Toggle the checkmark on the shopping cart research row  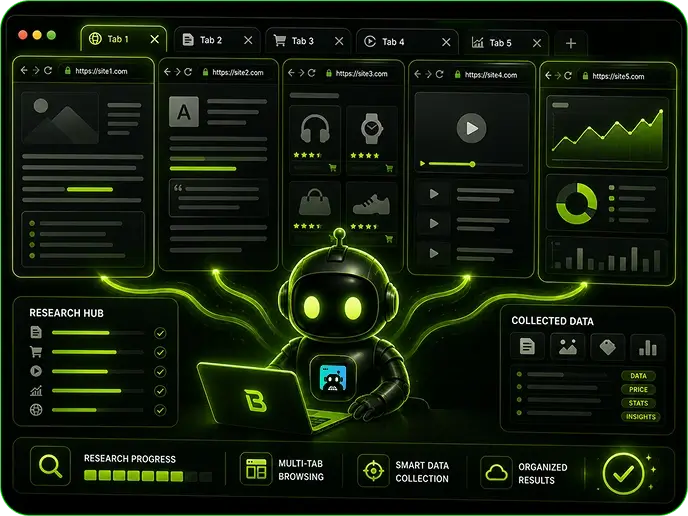tap(160, 352)
